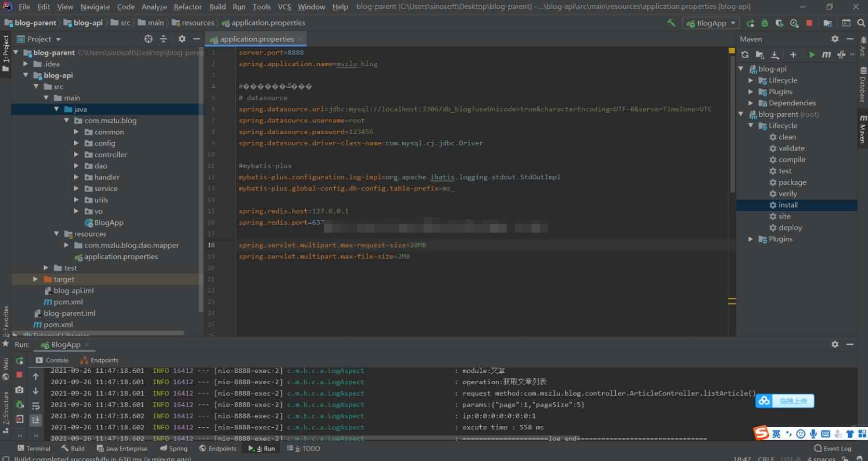Open the Java Enterprise tool window
The image size is (868, 461).
pyautogui.click(x=122, y=449)
